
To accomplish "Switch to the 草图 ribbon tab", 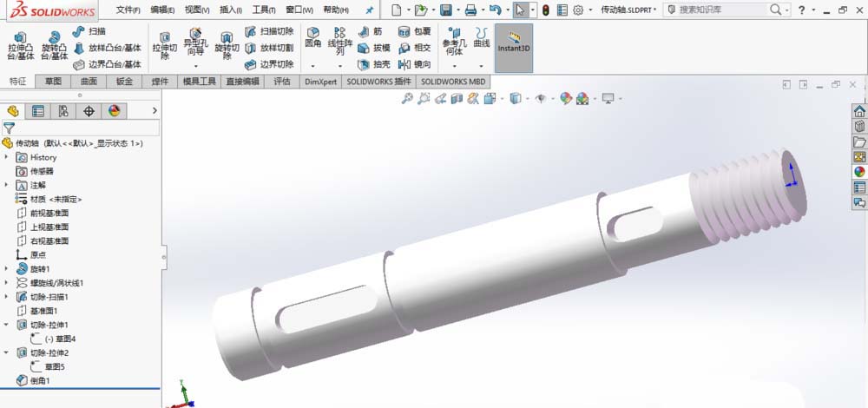I will [54, 82].
